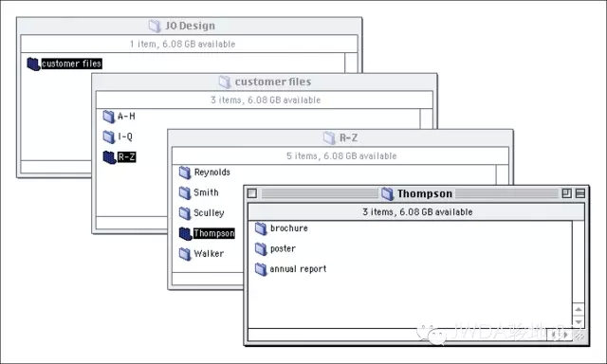Collapse Thompson window with windowshade box
The image size is (607, 364).
(579, 193)
